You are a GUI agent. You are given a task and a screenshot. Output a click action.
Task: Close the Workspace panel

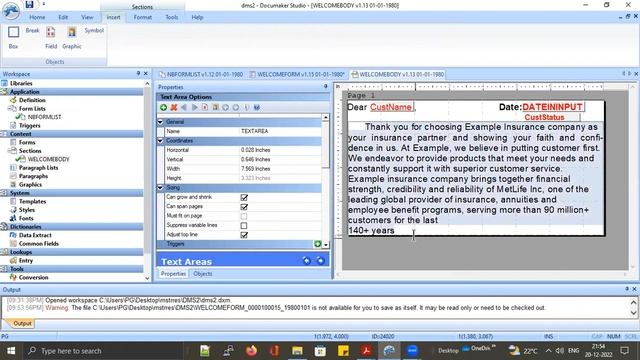pos(146,73)
